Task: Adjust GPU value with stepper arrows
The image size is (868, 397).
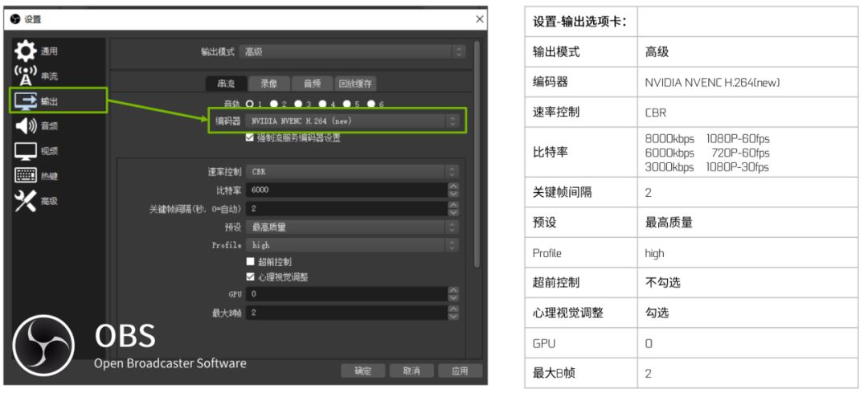Action: (x=453, y=294)
